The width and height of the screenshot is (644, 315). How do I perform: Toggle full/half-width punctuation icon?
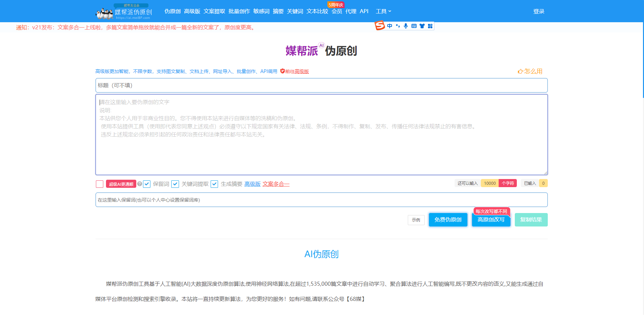(397, 26)
